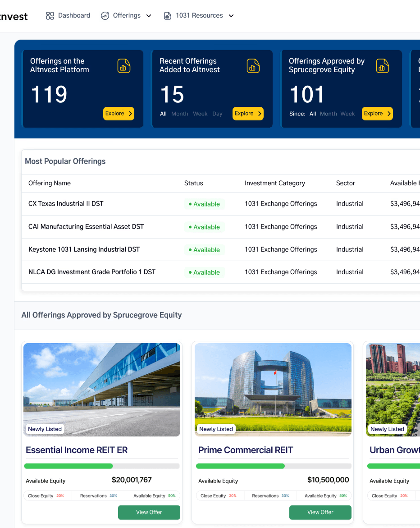Viewport: 420px width, 528px height.
Task: Click $20,001,767 available equity value
Action: 132,480
